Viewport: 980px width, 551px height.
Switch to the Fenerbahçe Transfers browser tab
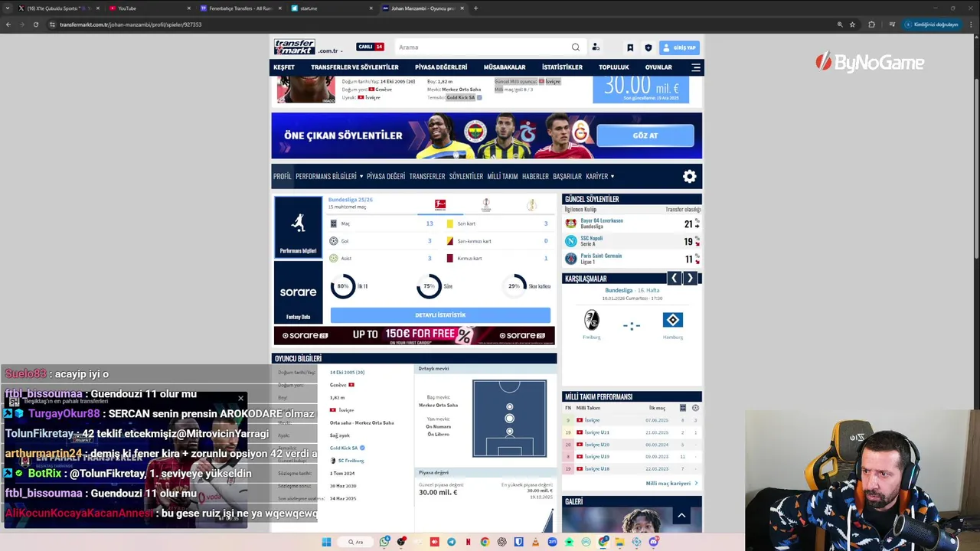tap(240, 8)
